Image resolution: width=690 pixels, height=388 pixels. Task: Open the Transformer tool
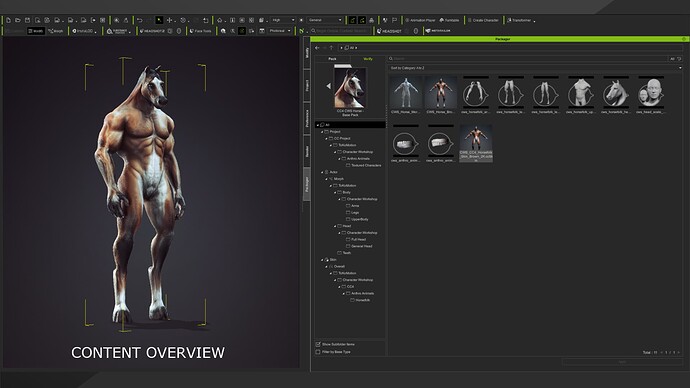point(519,20)
